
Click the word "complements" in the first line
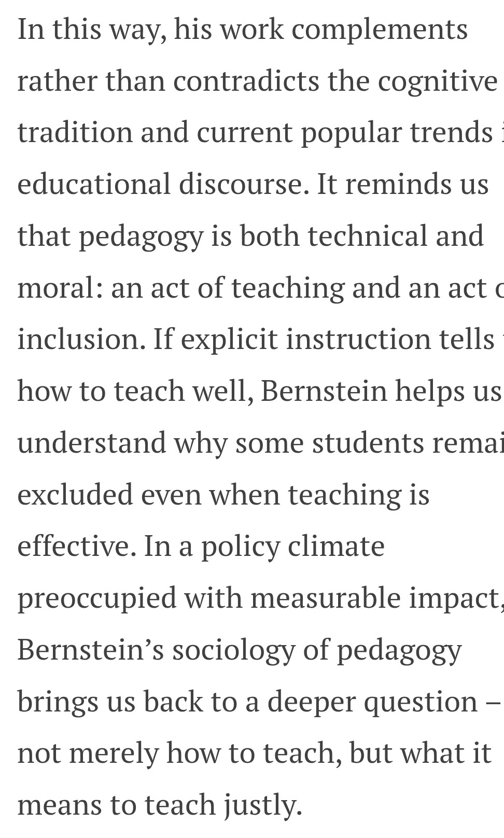tap(380, 29)
